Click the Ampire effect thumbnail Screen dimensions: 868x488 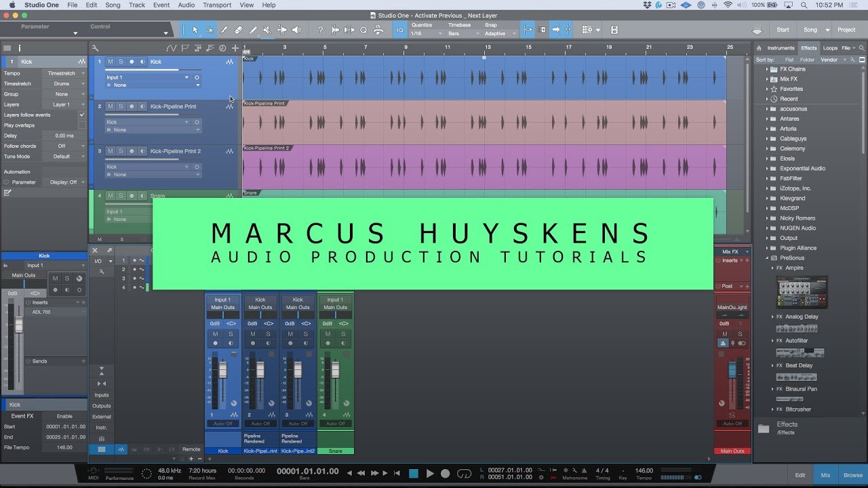(802, 291)
